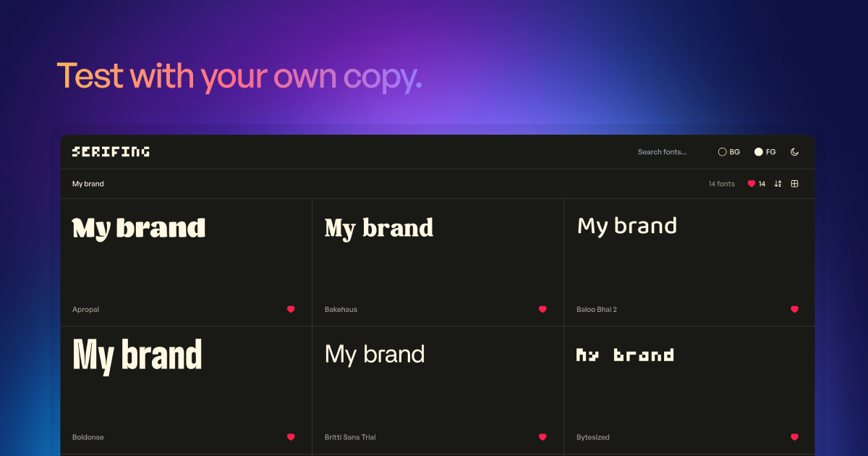
Task: Click the 14 fonts count label
Action: pyautogui.click(x=721, y=183)
